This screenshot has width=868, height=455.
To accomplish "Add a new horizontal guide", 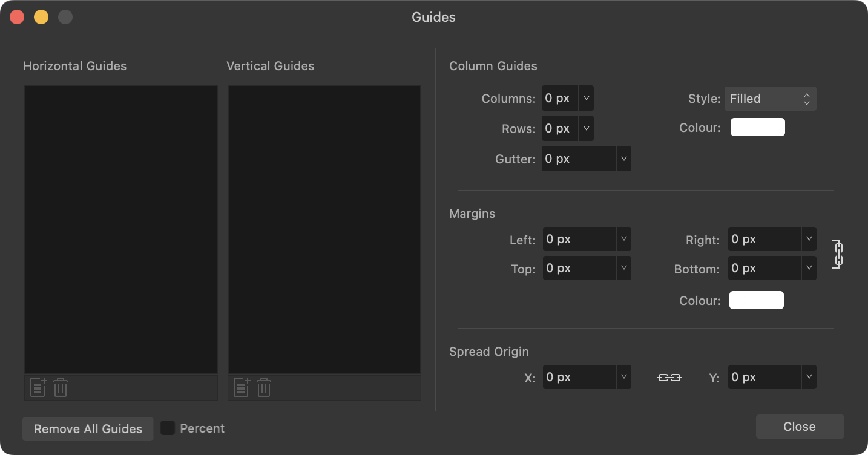I will (38, 387).
